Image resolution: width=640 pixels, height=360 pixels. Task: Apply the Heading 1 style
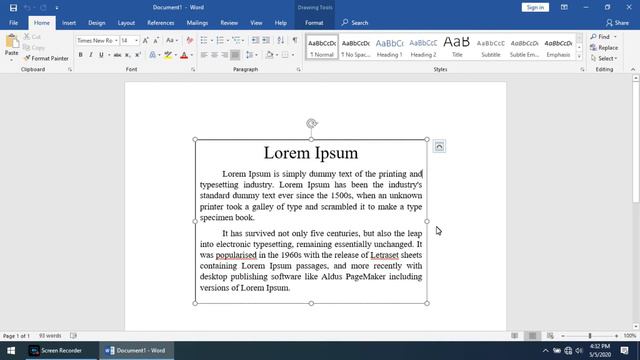(x=389, y=47)
